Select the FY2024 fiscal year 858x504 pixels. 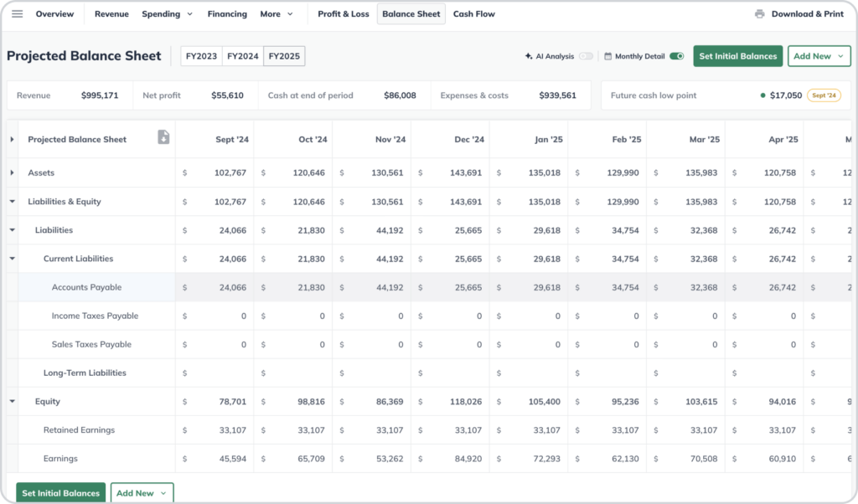click(x=244, y=55)
